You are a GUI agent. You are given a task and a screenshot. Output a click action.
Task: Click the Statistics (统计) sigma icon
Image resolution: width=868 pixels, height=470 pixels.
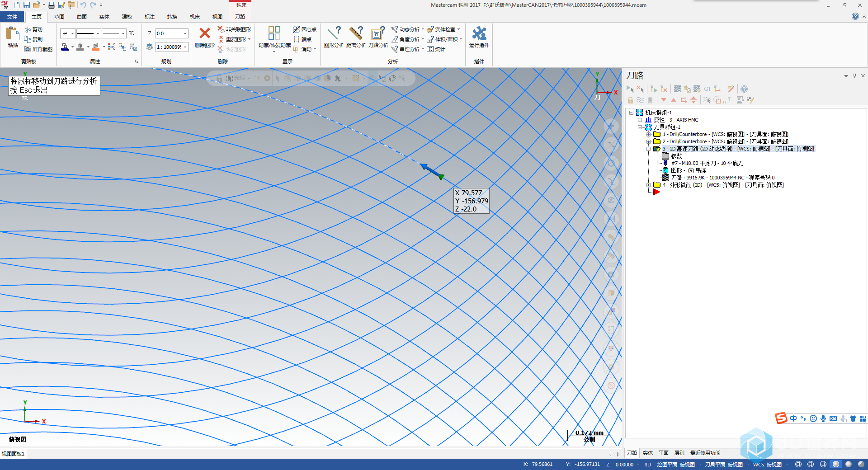point(430,49)
